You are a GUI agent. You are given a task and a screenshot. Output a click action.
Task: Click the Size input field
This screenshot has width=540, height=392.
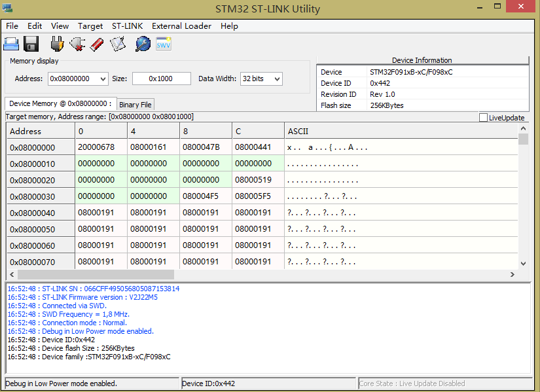[161, 79]
